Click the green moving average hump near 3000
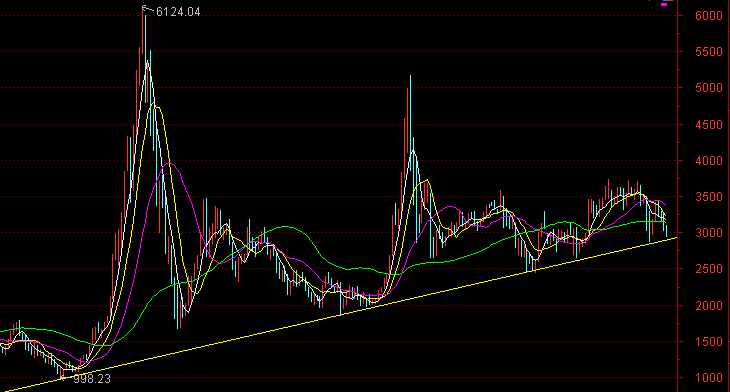730x392 pixels. 284,227
